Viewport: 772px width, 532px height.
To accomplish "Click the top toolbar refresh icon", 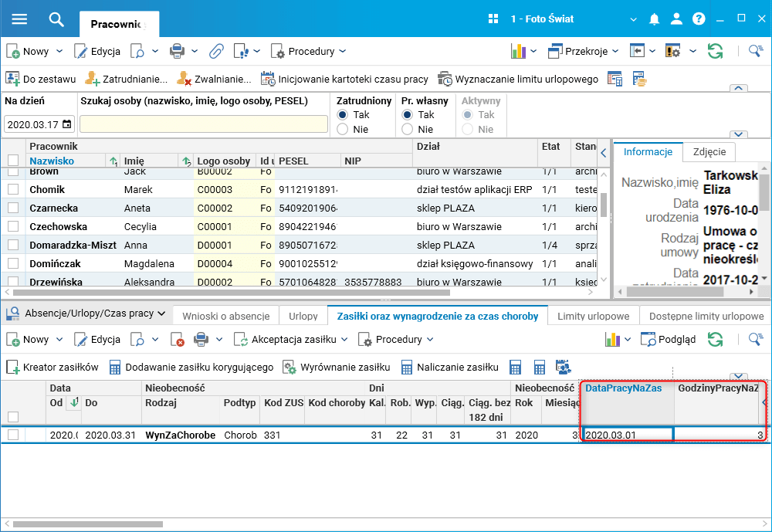I will tap(716, 51).
